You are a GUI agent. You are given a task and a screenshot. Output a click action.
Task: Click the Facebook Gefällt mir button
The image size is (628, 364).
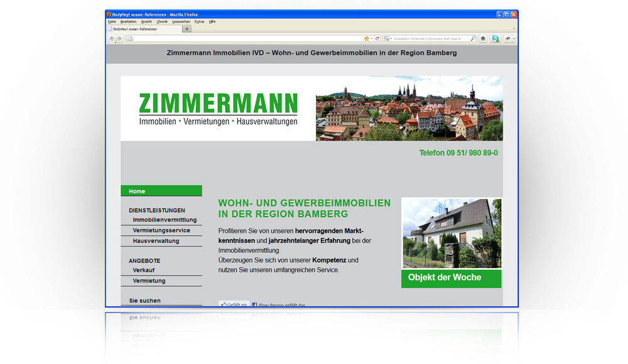[x=234, y=304]
